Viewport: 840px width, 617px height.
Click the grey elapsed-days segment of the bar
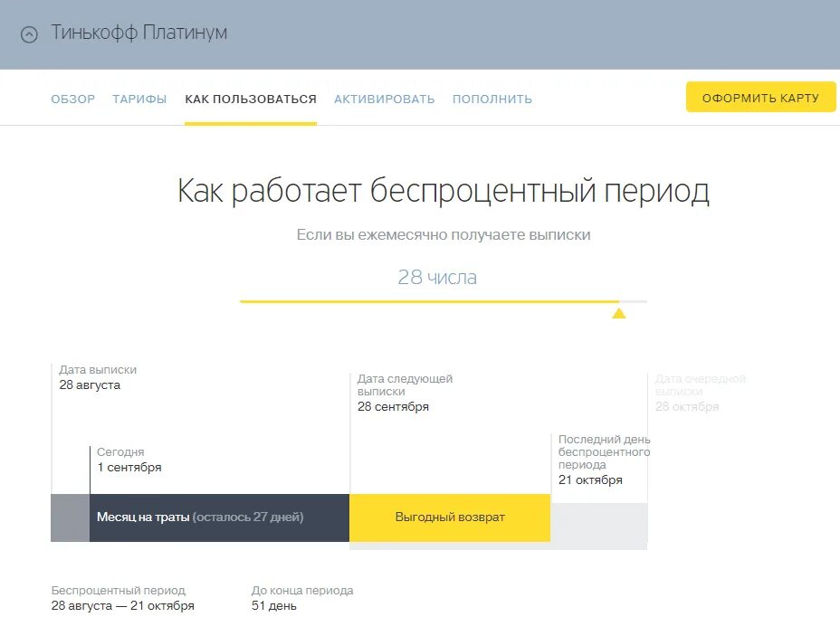tap(71, 517)
